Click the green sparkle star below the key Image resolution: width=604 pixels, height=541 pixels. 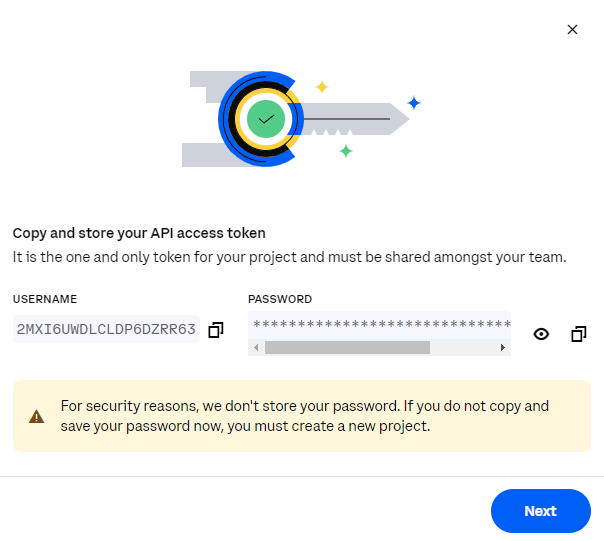(346, 151)
